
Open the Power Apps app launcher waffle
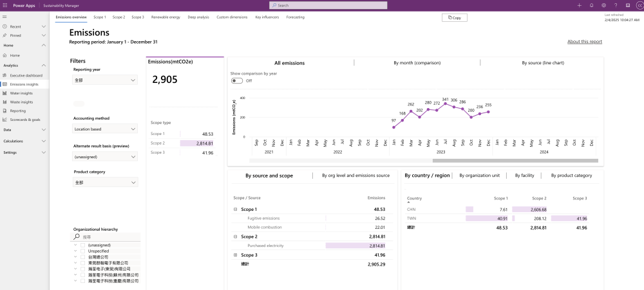click(5, 5)
